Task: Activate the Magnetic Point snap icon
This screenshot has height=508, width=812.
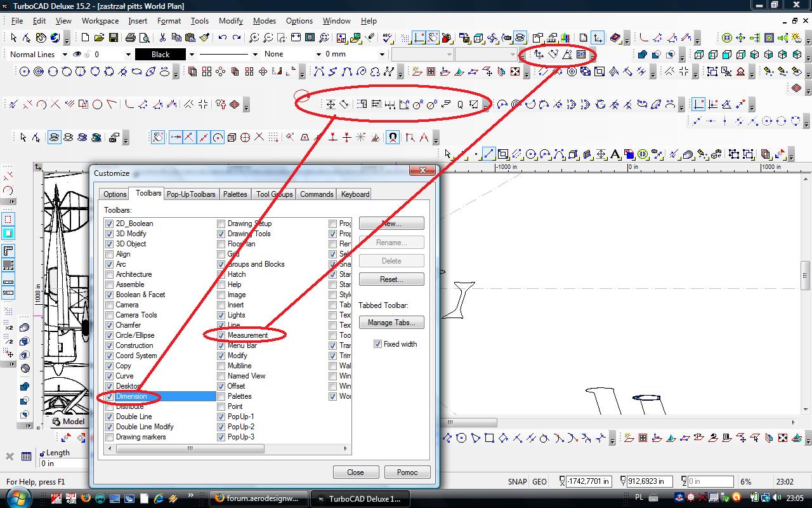Action: coord(393,137)
